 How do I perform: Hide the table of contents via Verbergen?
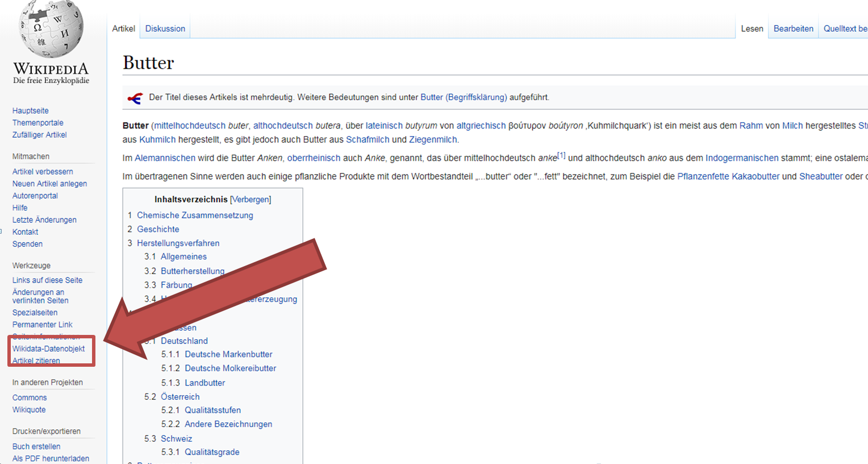(251, 200)
